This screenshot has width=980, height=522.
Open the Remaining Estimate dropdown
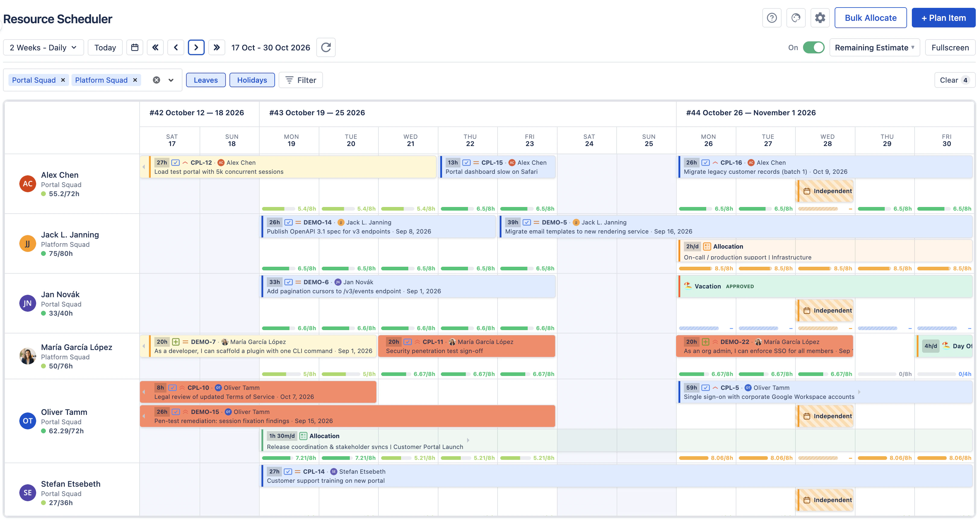click(874, 48)
